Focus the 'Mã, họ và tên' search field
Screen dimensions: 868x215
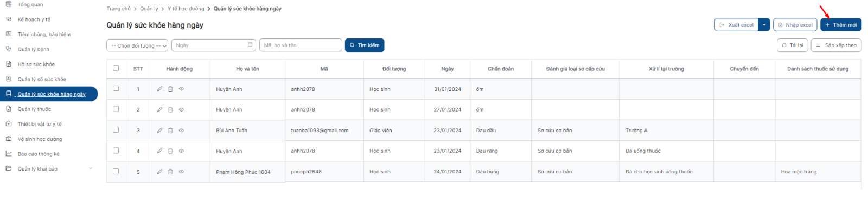click(301, 45)
